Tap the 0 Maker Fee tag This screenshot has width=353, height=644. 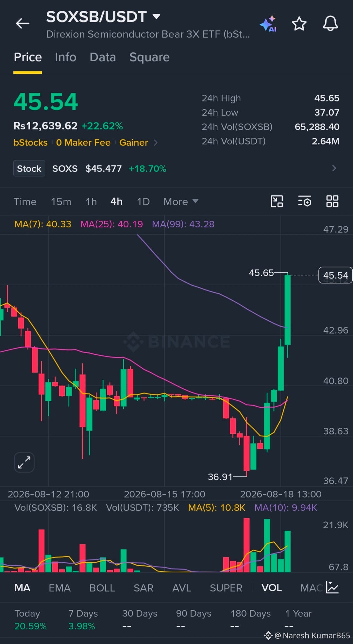[83, 143]
